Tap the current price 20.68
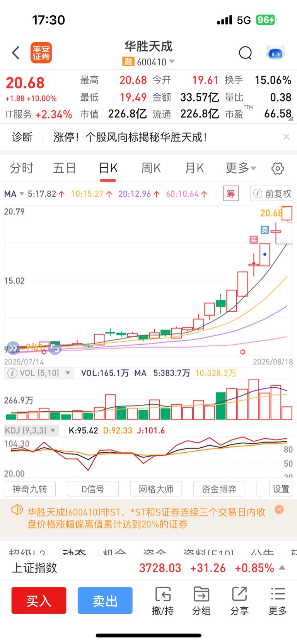The image size is (297, 644). tap(25, 83)
